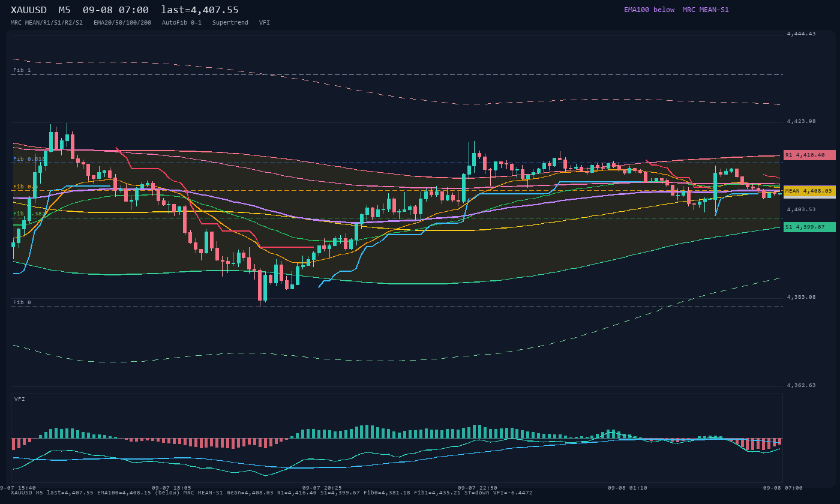The width and height of the screenshot is (840, 504).
Task: Click the XAUUSD symbol title
Action: 29,10
